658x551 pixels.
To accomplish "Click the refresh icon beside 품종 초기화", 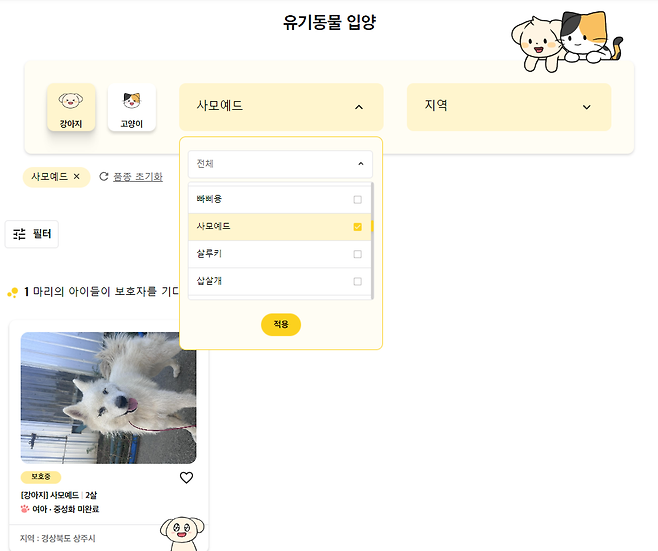I will 104,177.
